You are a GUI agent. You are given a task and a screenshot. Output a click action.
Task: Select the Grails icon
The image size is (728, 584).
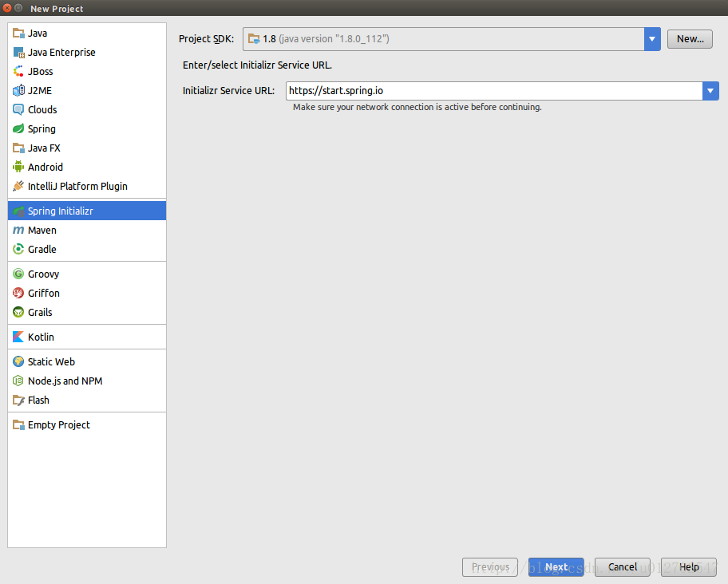tap(18, 312)
